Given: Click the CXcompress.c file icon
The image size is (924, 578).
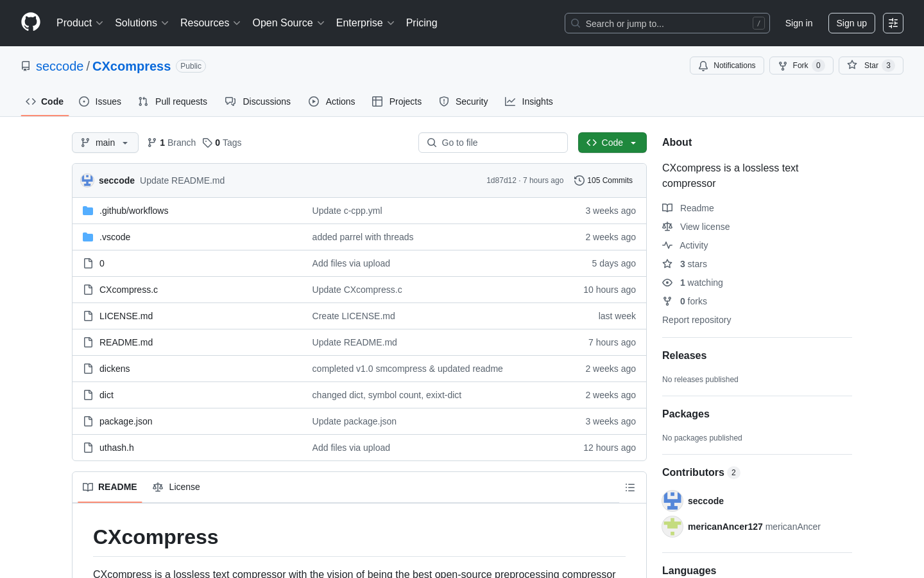Looking at the screenshot, I should click(88, 290).
